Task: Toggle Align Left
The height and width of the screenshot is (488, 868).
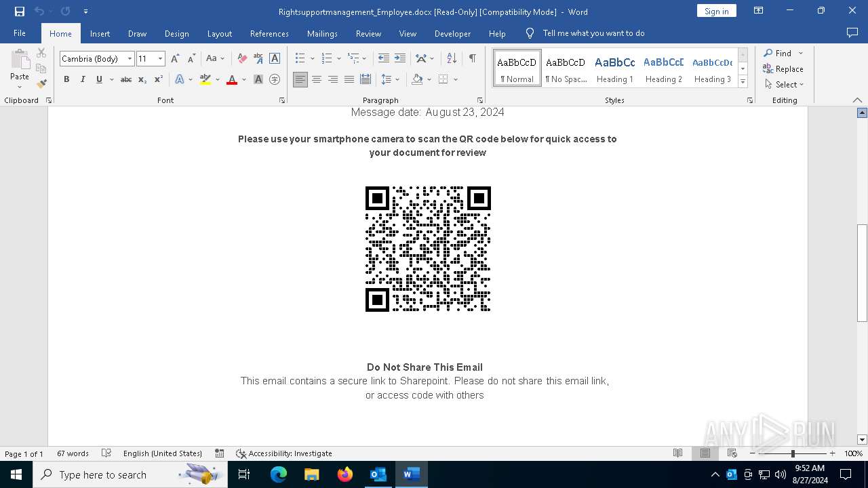Action: pyautogui.click(x=300, y=79)
